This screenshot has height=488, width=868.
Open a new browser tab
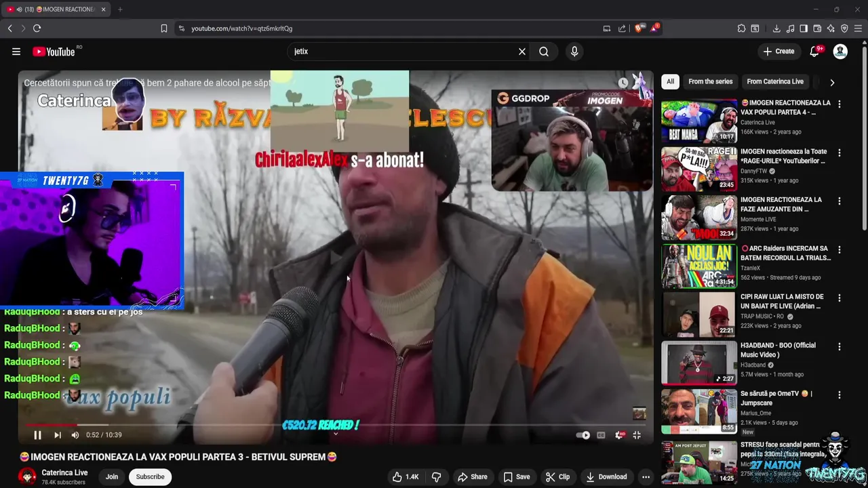(x=120, y=9)
